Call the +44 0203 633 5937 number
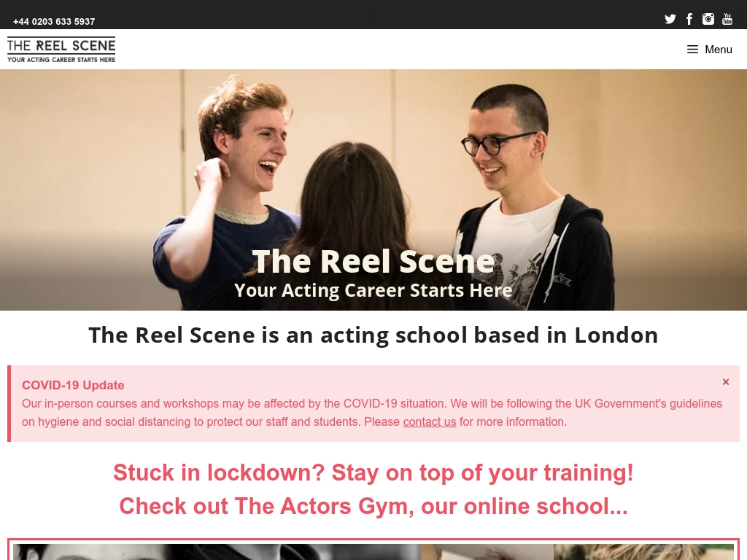The image size is (747, 560). pyautogui.click(x=54, y=21)
